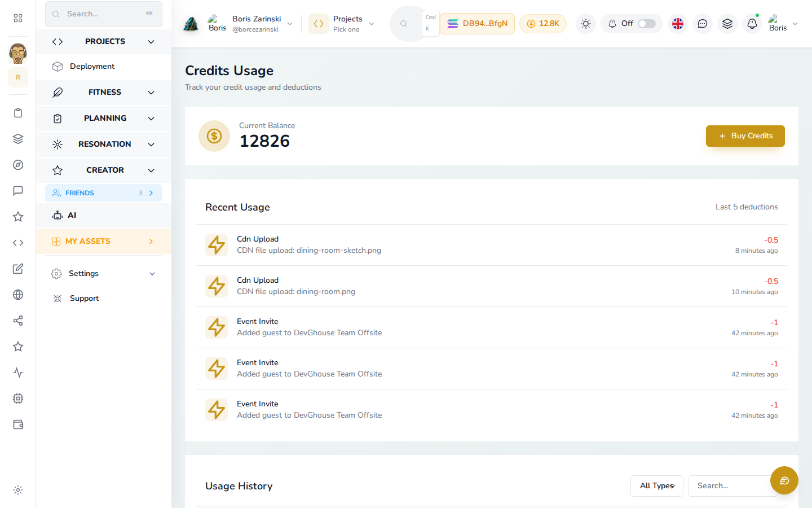The height and width of the screenshot is (508, 812).
Task: Expand the PLANNING section
Action: pyautogui.click(x=104, y=119)
